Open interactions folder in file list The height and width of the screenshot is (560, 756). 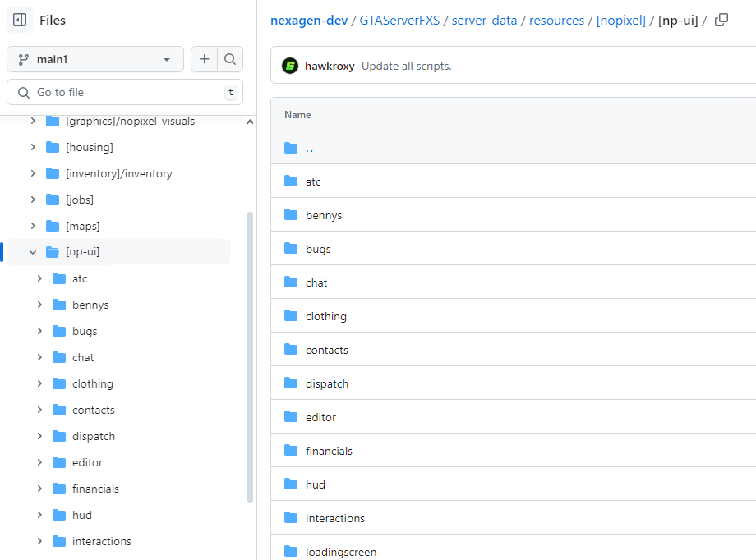click(x=335, y=519)
